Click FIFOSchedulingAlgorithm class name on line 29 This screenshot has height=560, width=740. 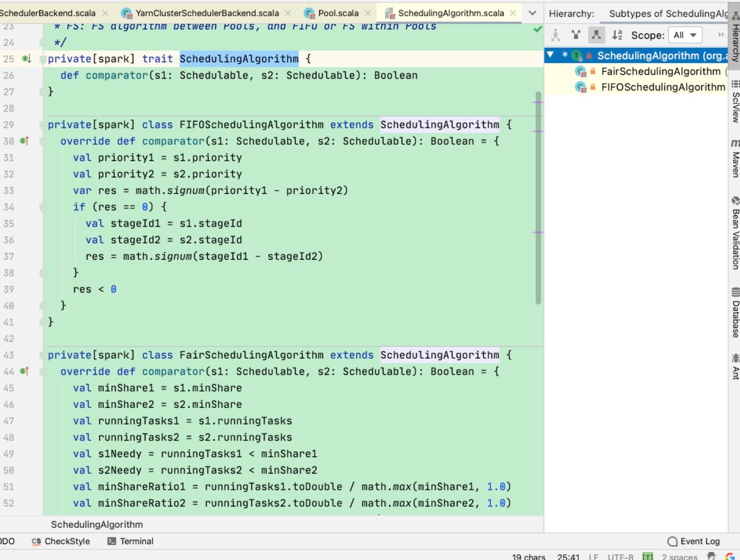click(x=251, y=125)
